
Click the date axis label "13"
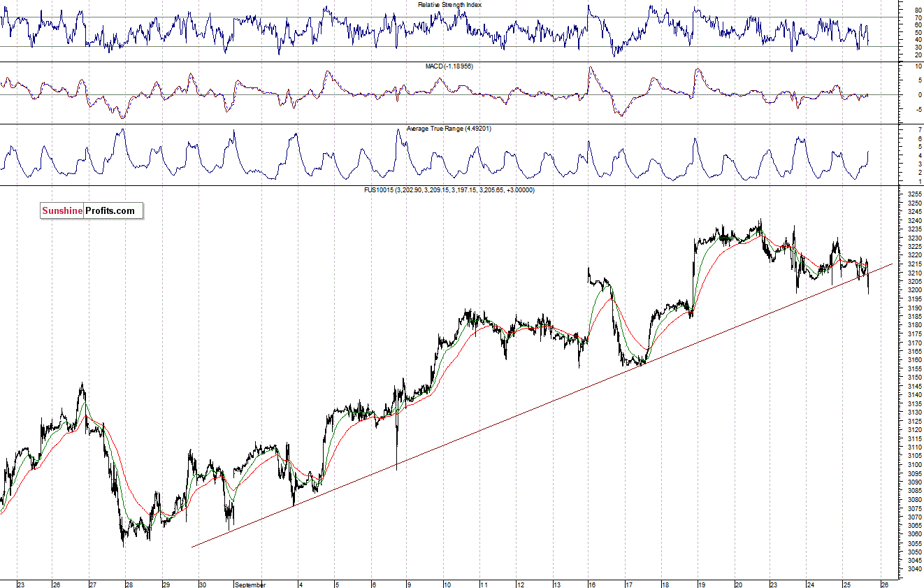pos(556,584)
